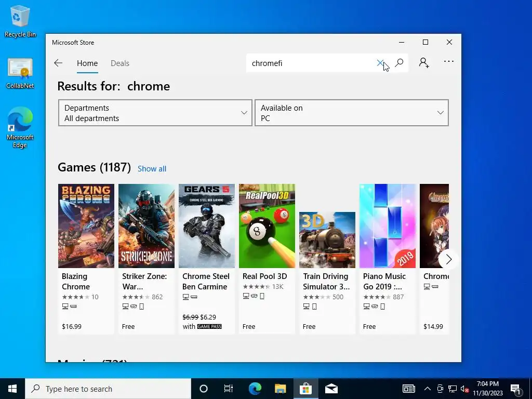
Task: Click the Results for: chrome heading
Action: pos(114,86)
